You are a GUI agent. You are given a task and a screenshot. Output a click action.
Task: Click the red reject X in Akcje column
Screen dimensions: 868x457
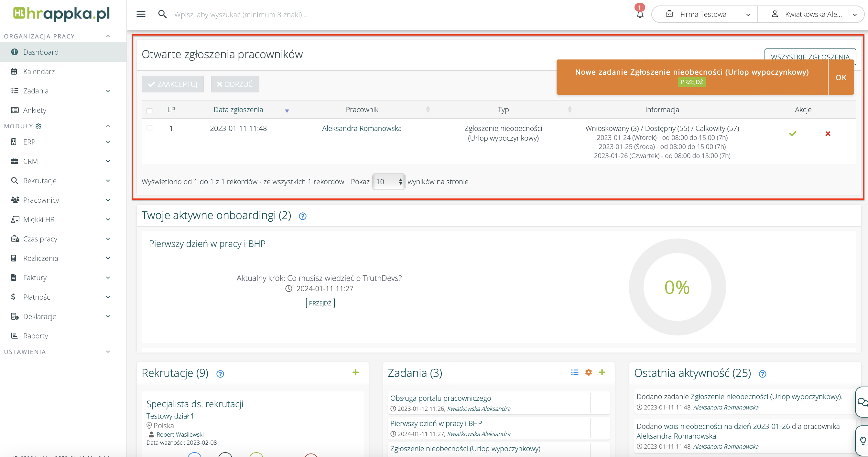[828, 134]
